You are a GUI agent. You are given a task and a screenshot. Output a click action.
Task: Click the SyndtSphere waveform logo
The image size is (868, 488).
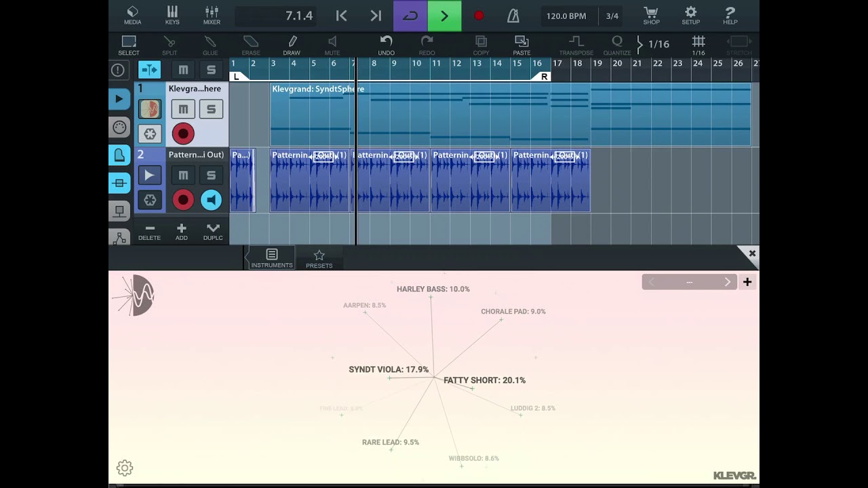(134, 296)
